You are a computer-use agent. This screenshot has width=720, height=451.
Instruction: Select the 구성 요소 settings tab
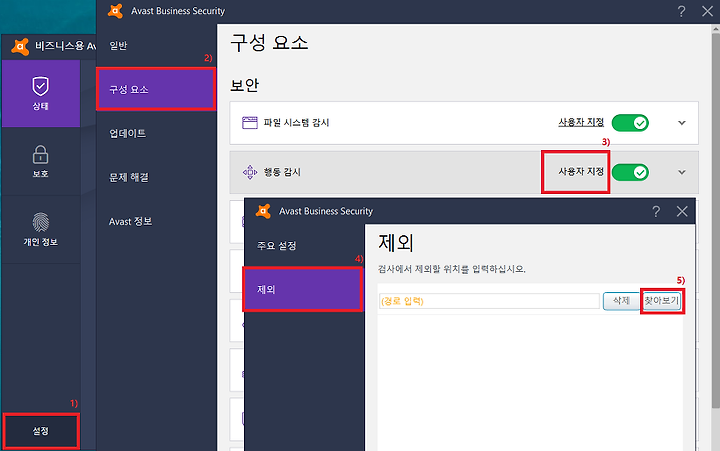coord(156,89)
